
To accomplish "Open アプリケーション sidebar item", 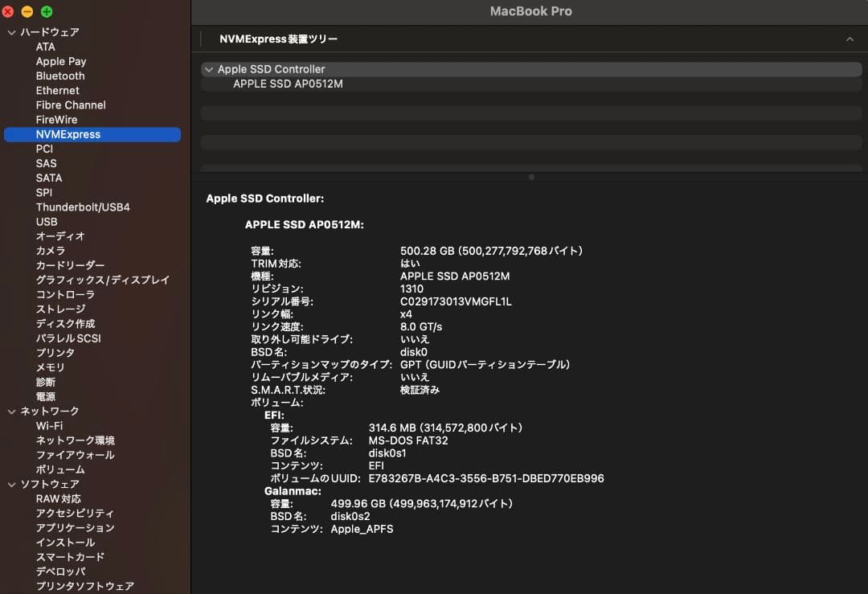I will click(76, 527).
